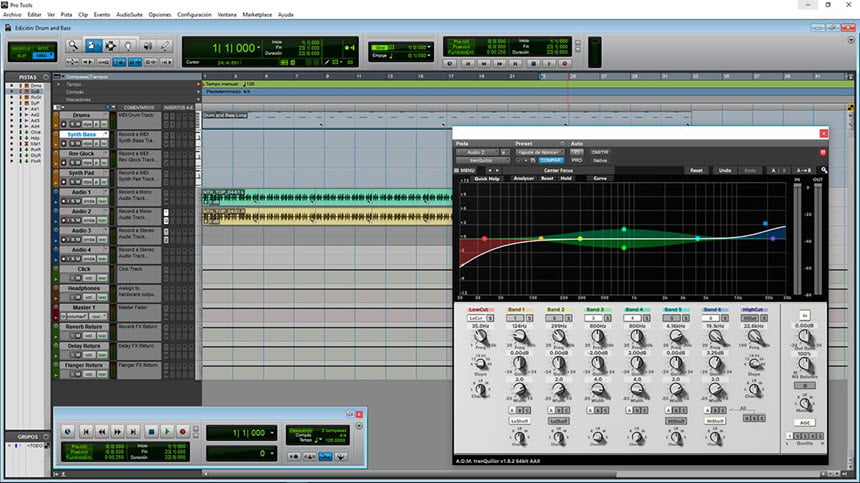Open the Archivo menu

click(12, 15)
